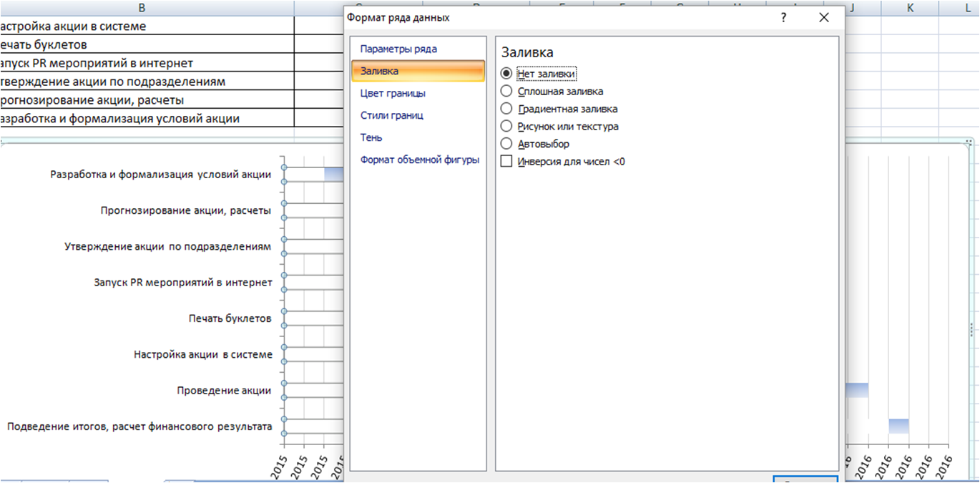The image size is (980, 483).
Task: Click the blue bar for Подведение итогов
Action: tap(898, 426)
